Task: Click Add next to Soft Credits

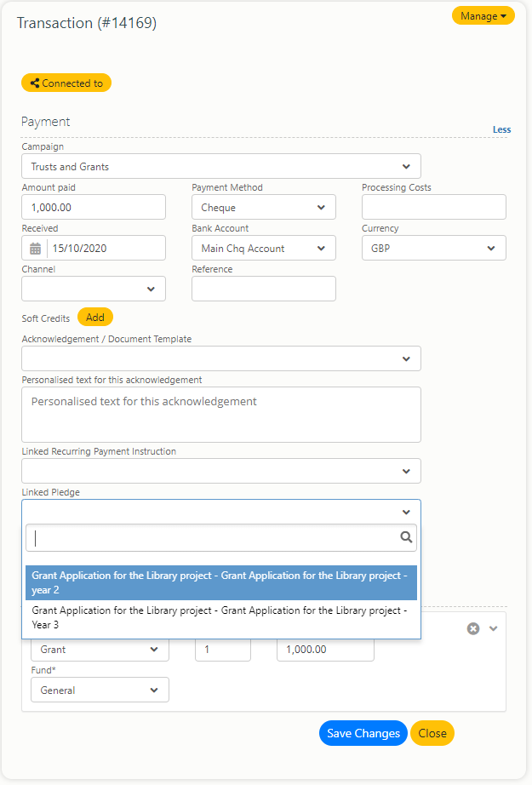Action: (95, 318)
